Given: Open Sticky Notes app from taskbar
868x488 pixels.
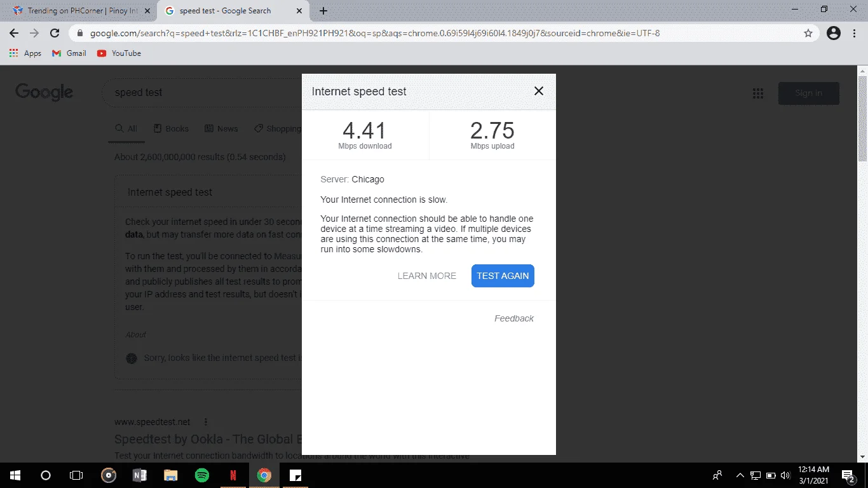Looking at the screenshot, I should [295, 475].
